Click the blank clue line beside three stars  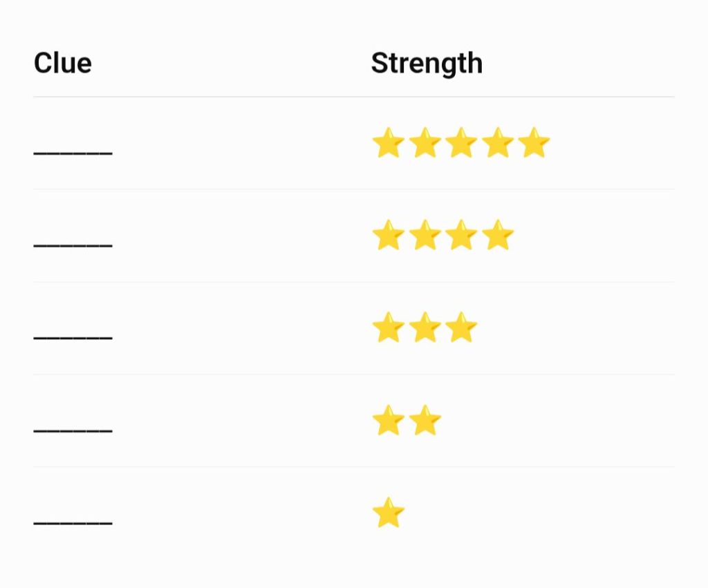tap(73, 338)
